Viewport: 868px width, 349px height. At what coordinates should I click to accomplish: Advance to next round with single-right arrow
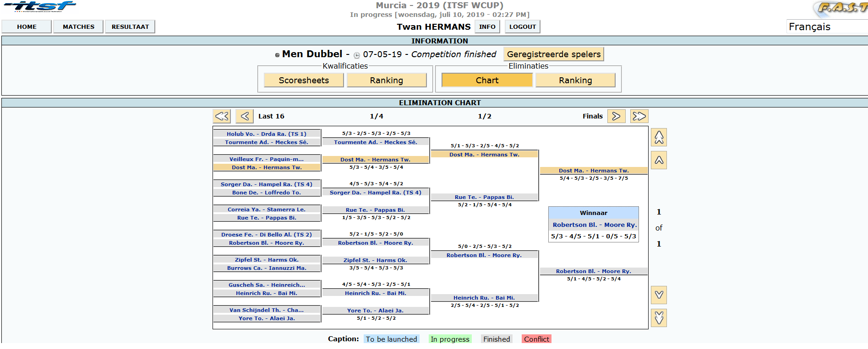click(x=616, y=116)
